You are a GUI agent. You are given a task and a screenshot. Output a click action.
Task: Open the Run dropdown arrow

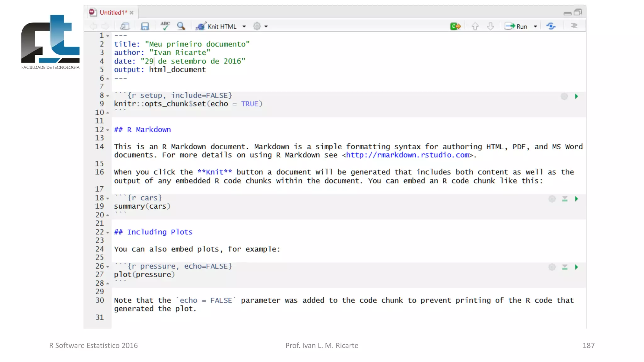535,27
